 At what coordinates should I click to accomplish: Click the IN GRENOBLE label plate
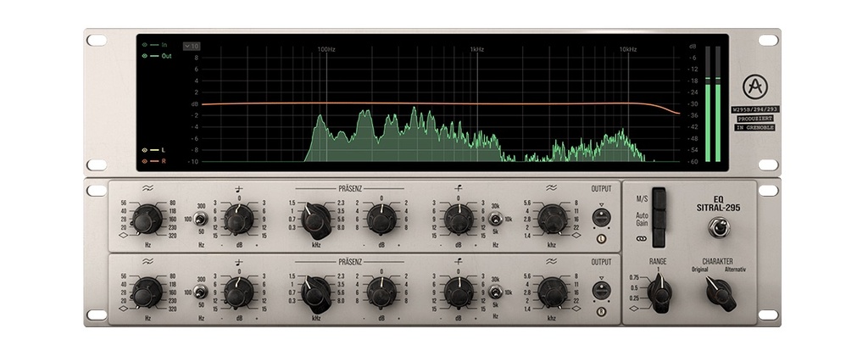click(x=754, y=127)
